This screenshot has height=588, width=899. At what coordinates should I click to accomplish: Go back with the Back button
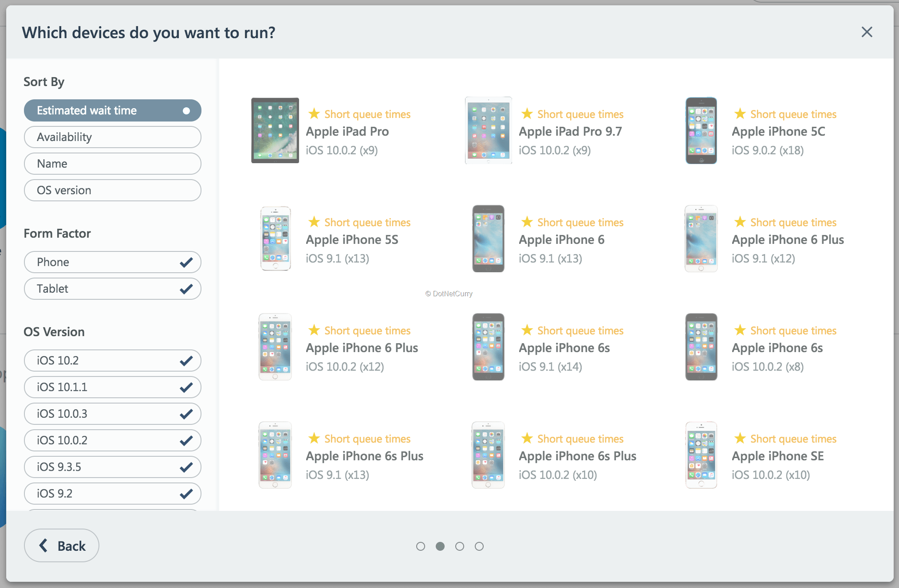click(x=62, y=545)
